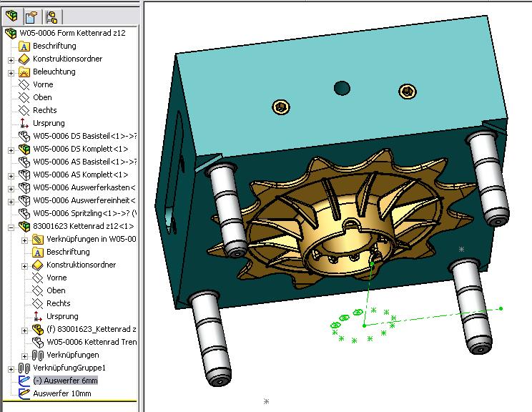Select the W05-0006 Kettenrad Tren label
The width and height of the screenshot is (532, 412).
92,342
